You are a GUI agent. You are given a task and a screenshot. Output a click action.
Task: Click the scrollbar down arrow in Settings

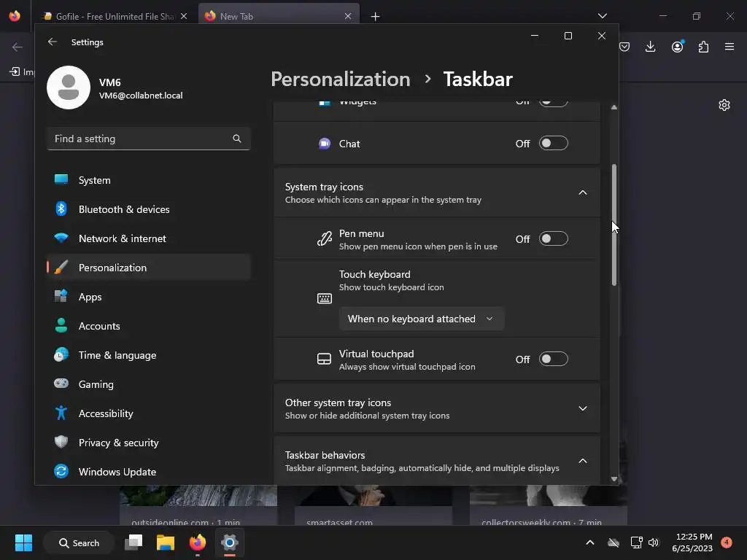[x=614, y=479]
